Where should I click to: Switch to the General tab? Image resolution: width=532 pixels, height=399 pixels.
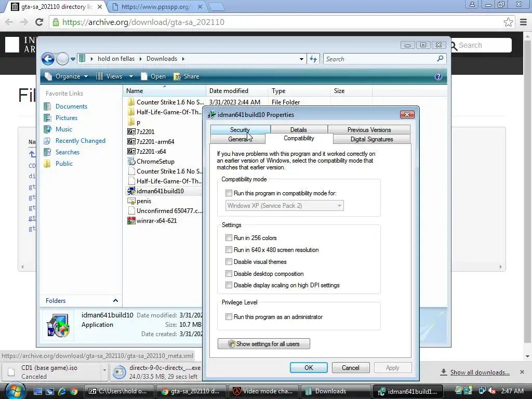click(x=238, y=139)
